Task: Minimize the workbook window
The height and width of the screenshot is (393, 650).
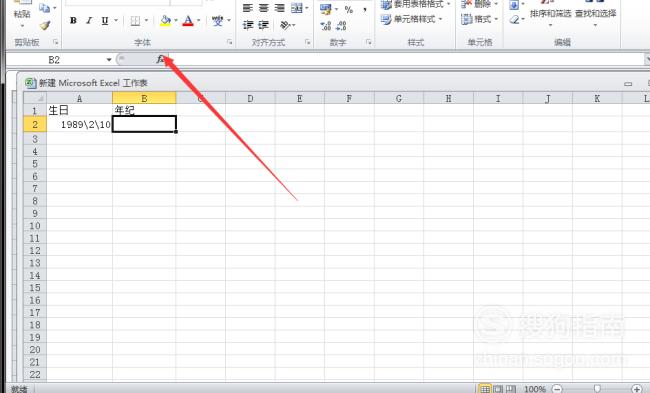Action: pyautogui.click(x=628, y=84)
